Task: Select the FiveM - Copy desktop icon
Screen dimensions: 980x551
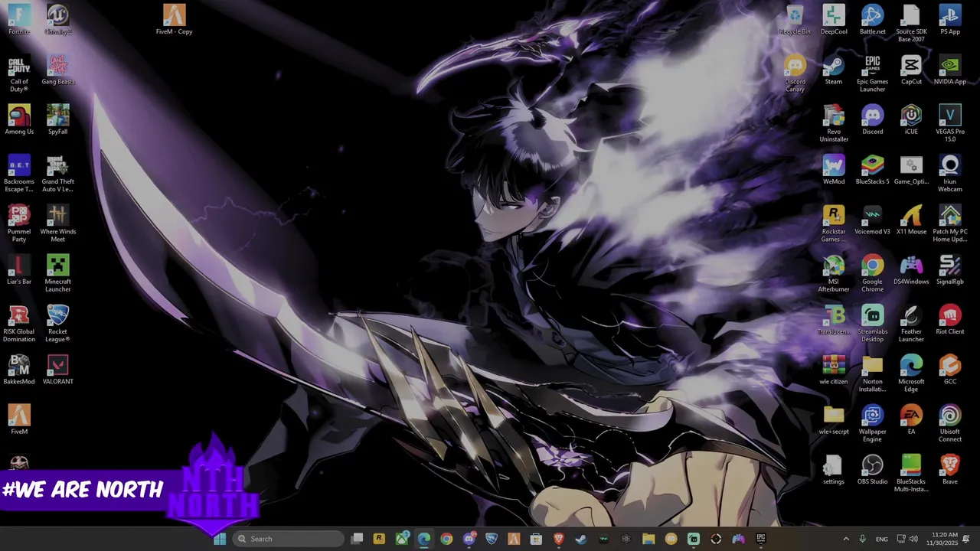Action: coord(174,19)
